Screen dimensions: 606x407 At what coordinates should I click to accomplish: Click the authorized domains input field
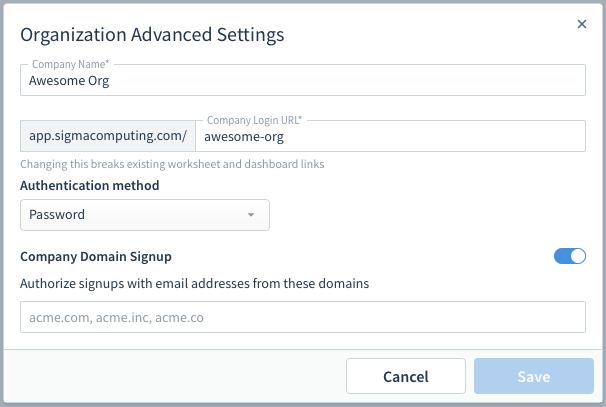[x=303, y=317]
